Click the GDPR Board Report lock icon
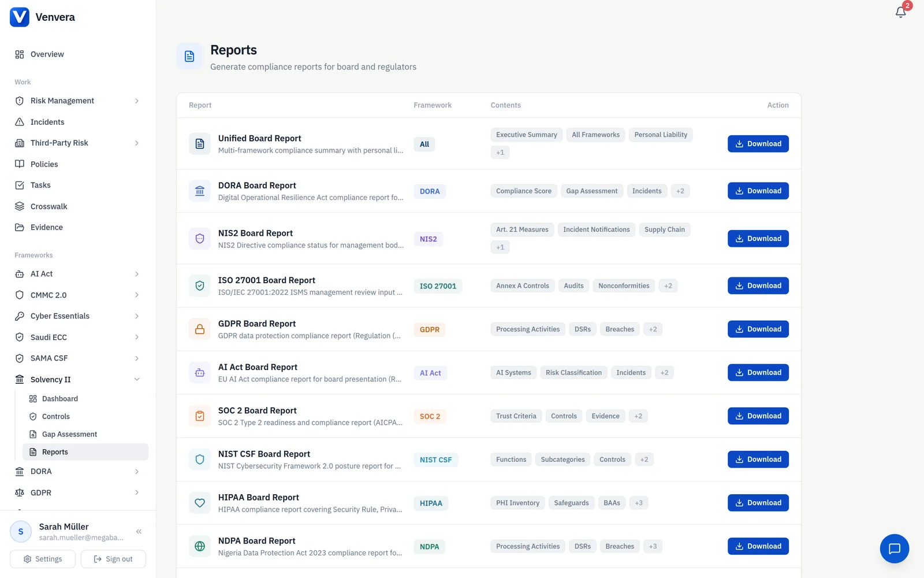Screen dimensions: 924x578 click(200, 329)
